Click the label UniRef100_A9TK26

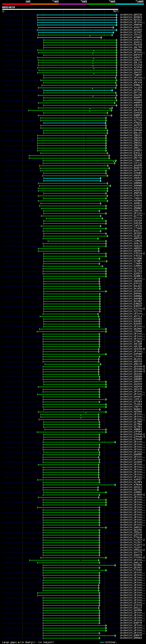pos(131,80)
